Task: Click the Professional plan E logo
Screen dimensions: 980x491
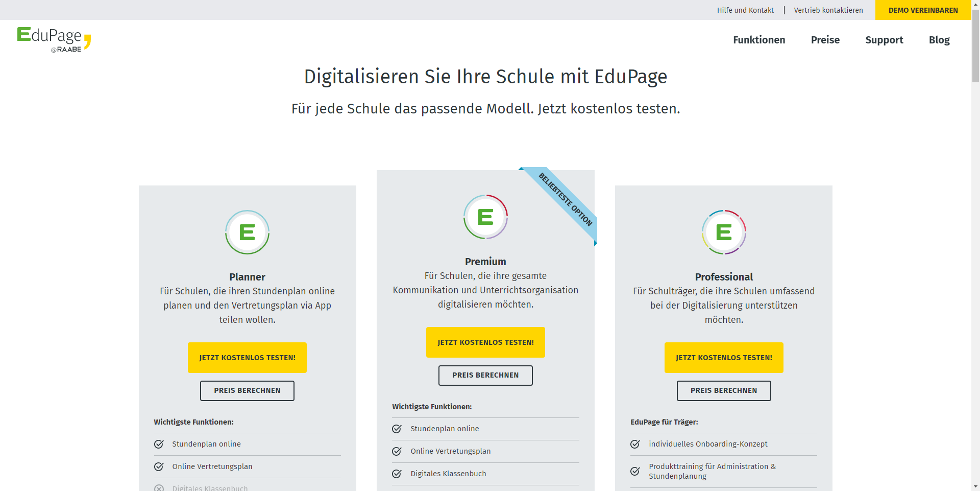Action: tap(724, 232)
